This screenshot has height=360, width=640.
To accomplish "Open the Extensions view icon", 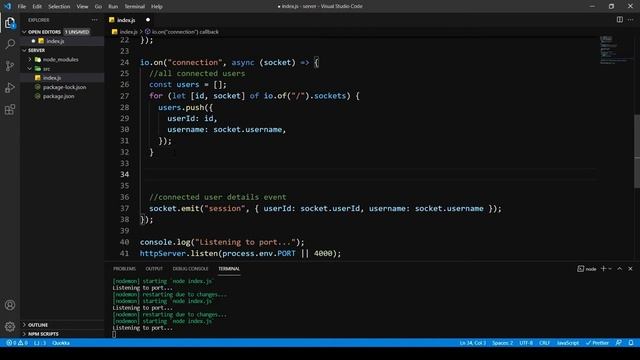I will click(x=10, y=109).
